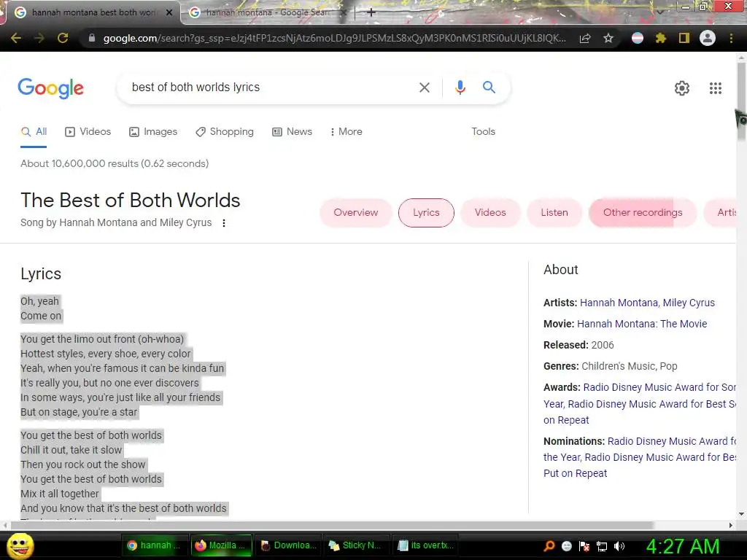The height and width of the screenshot is (560, 747).
Task: Open Google settings gear
Action: [x=682, y=88]
